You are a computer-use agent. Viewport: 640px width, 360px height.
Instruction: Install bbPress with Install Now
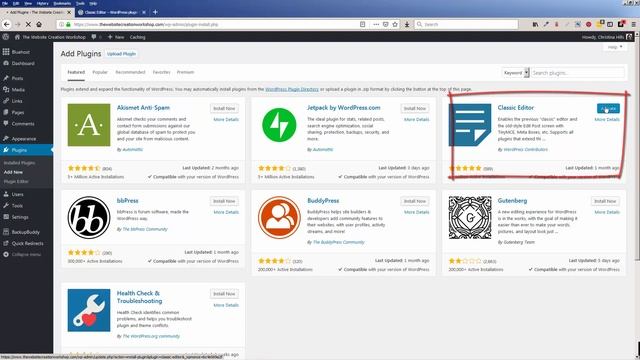click(x=224, y=201)
